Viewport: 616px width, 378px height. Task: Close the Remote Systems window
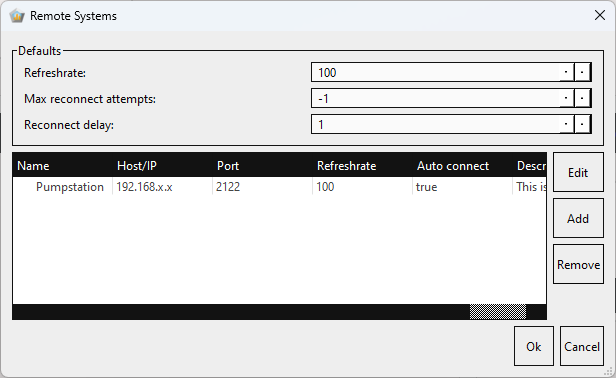(x=600, y=15)
